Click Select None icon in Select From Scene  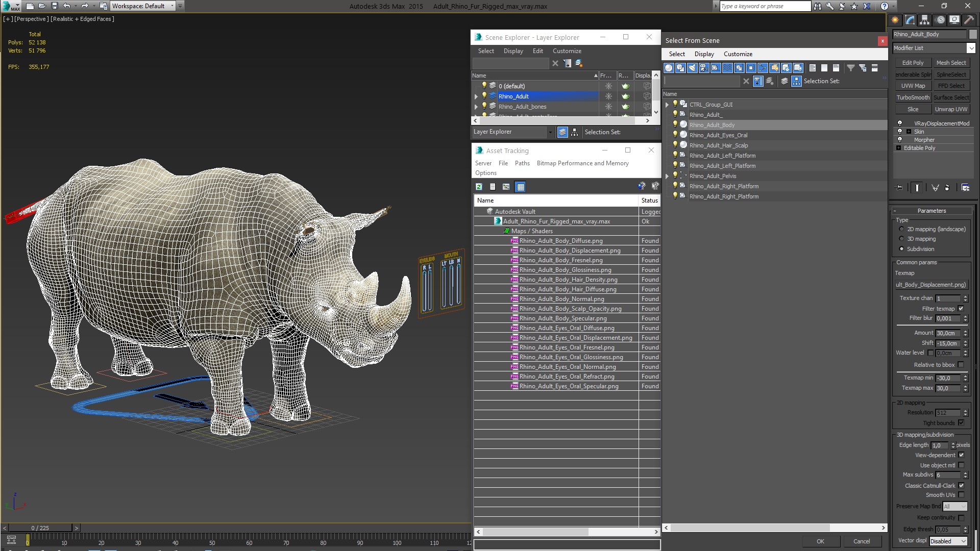coord(824,68)
